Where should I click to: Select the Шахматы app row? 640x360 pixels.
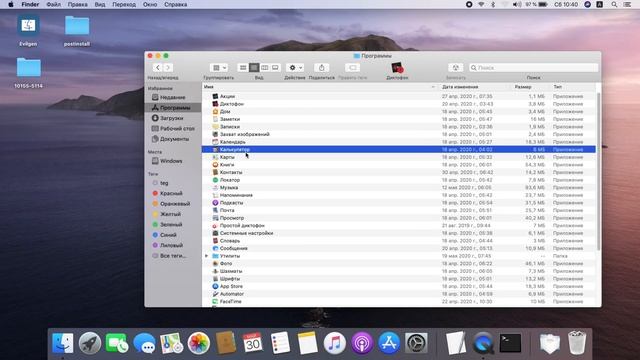point(399,271)
